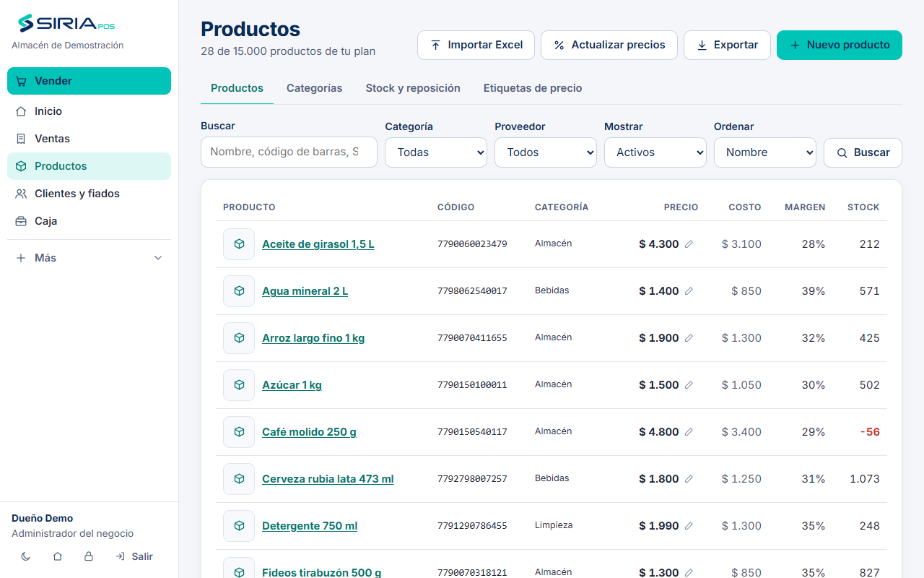Open Arroz largo fino 1 kg link

tap(313, 338)
